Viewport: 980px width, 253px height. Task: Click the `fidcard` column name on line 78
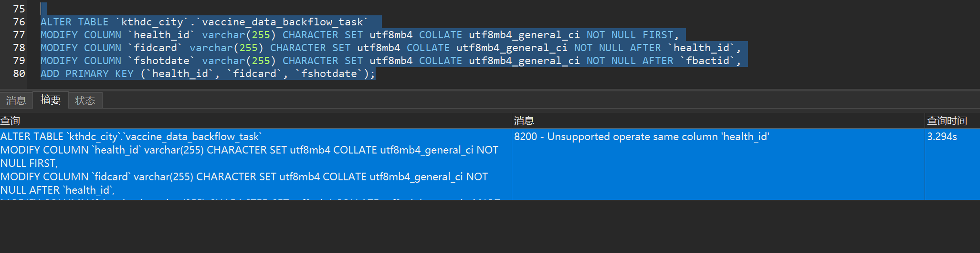[x=156, y=48]
